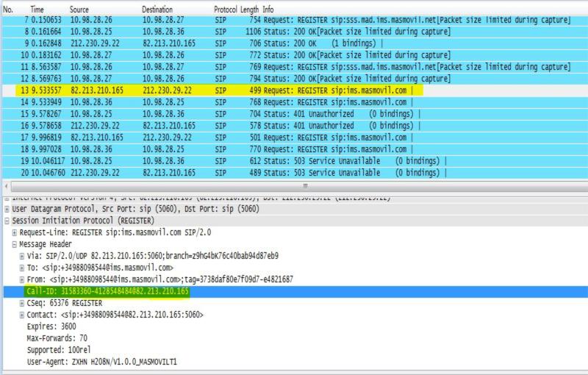Expand the Request-Line REGISTER entry
Viewport: 588px width, 375px height.
[x=14, y=232]
